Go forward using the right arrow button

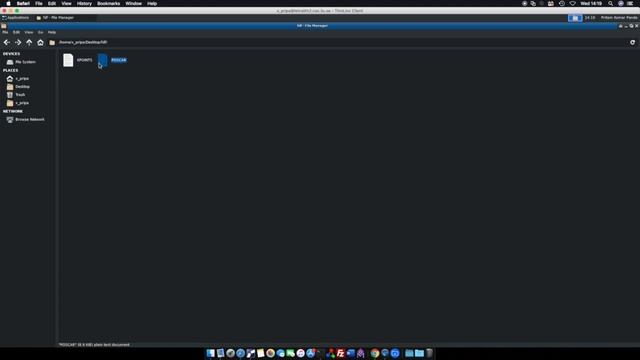click(18, 42)
